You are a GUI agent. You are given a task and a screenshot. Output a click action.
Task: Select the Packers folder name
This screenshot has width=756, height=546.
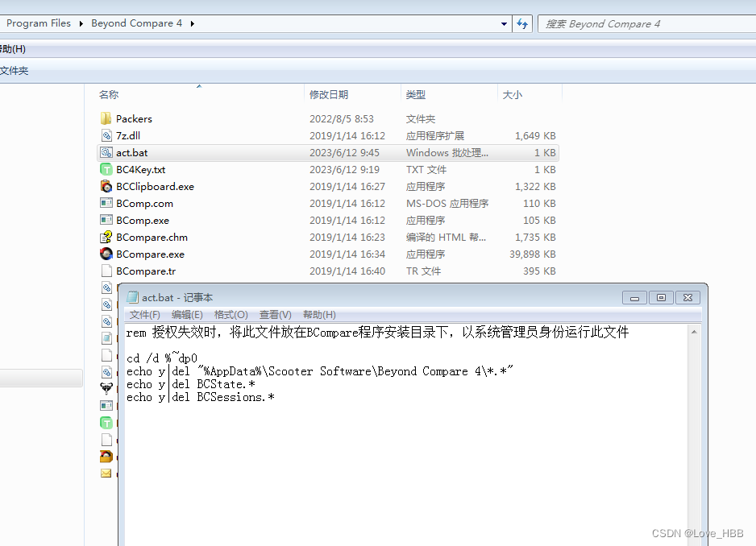tap(134, 118)
